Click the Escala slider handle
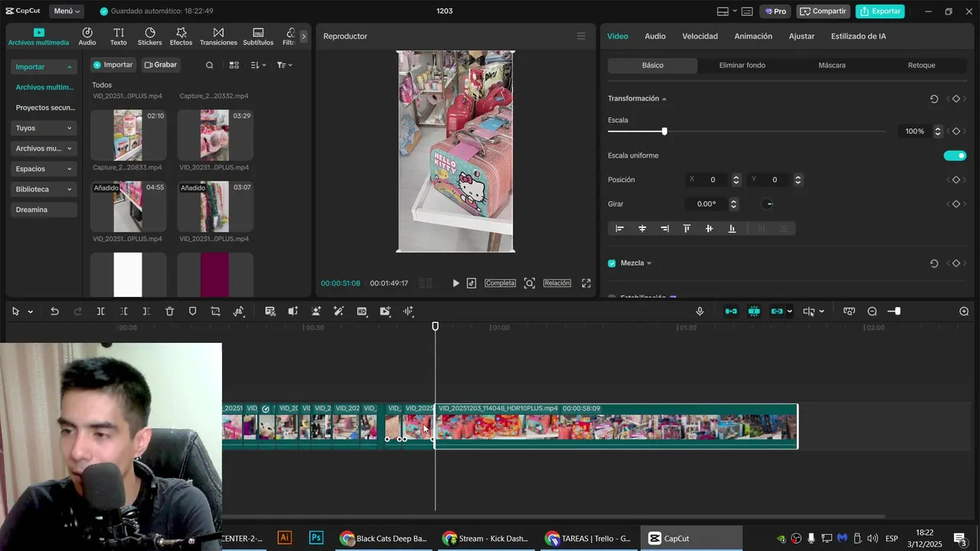This screenshot has width=980, height=551. coord(665,132)
